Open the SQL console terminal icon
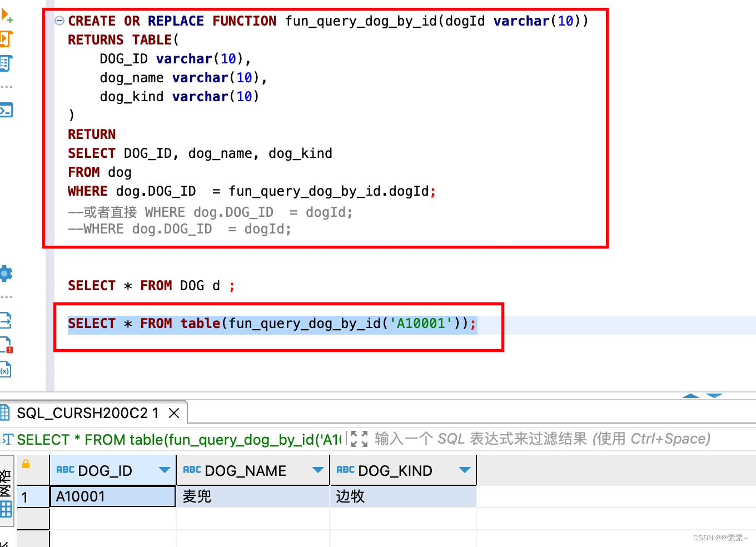756x547 pixels. [x=6, y=110]
